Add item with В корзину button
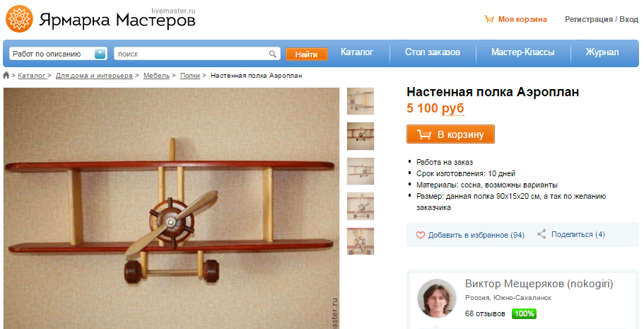The height and width of the screenshot is (329, 644). (x=450, y=134)
